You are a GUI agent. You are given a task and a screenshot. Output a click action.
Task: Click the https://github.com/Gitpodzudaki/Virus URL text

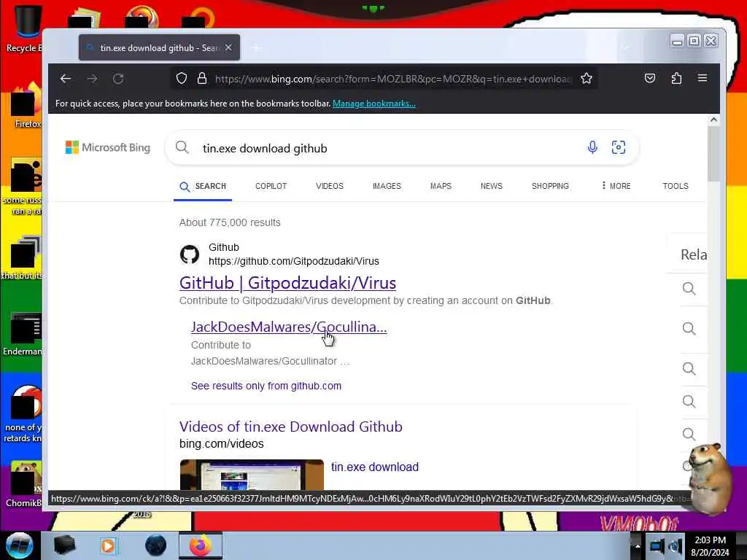pyautogui.click(x=294, y=261)
